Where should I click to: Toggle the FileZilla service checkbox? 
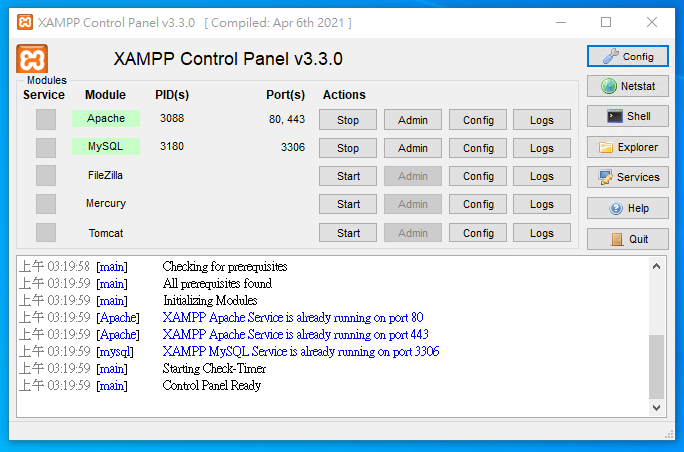pyautogui.click(x=46, y=176)
